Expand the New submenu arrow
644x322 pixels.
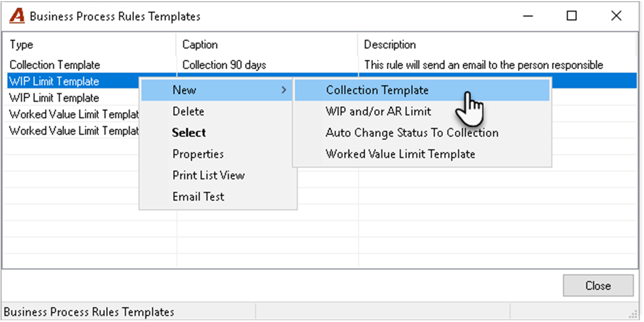click(283, 90)
